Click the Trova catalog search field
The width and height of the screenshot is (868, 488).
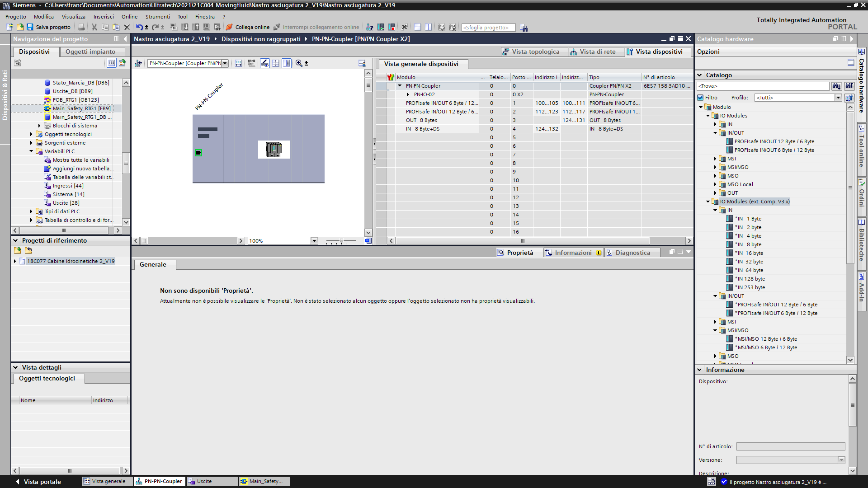point(763,86)
